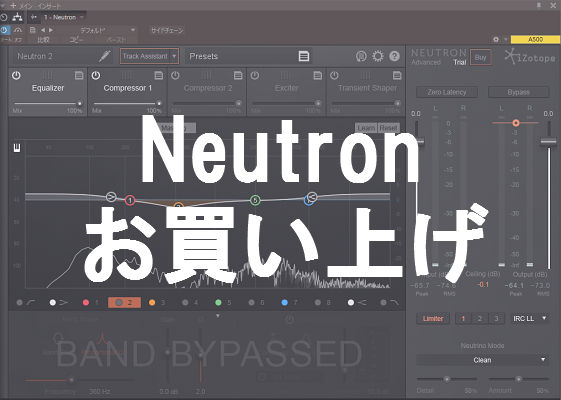561x400 pixels.
Task: Click the output pan slider handle
Action: pos(516,123)
